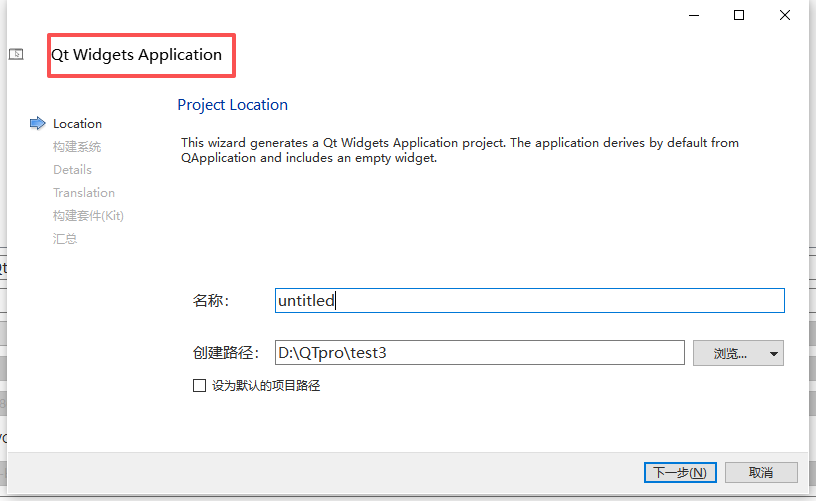Cancel the wizard with 取消 button
816x501 pixels.
coord(761,472)
